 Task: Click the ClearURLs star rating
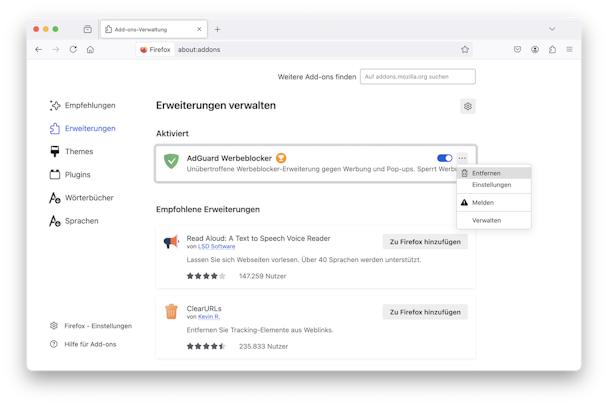tap(206, 346)
